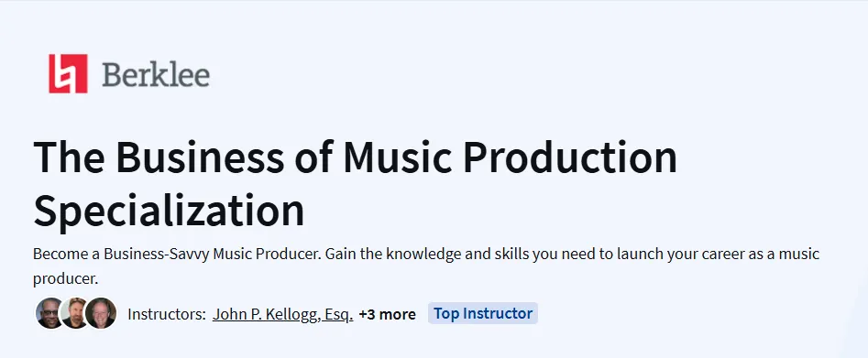
Task: Click the word "Esq." in instructor name
Action: (339, 314)
